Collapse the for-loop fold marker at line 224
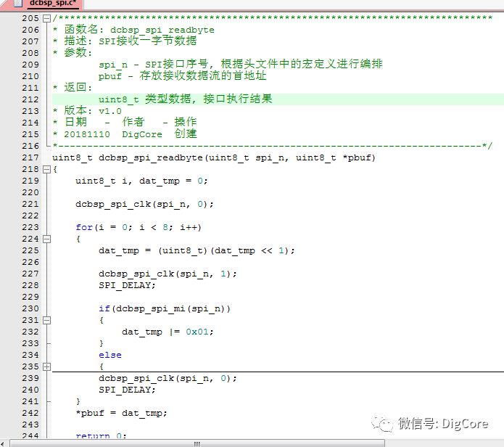Viewport: 504px width, 447px height. click(47, 239)
